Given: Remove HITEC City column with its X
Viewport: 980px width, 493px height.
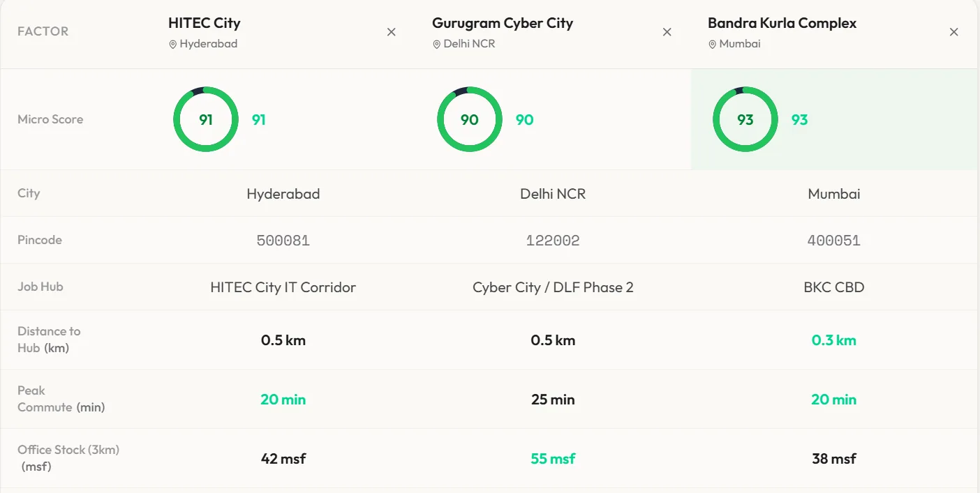Looking at the screenshot, I should 392,32.
